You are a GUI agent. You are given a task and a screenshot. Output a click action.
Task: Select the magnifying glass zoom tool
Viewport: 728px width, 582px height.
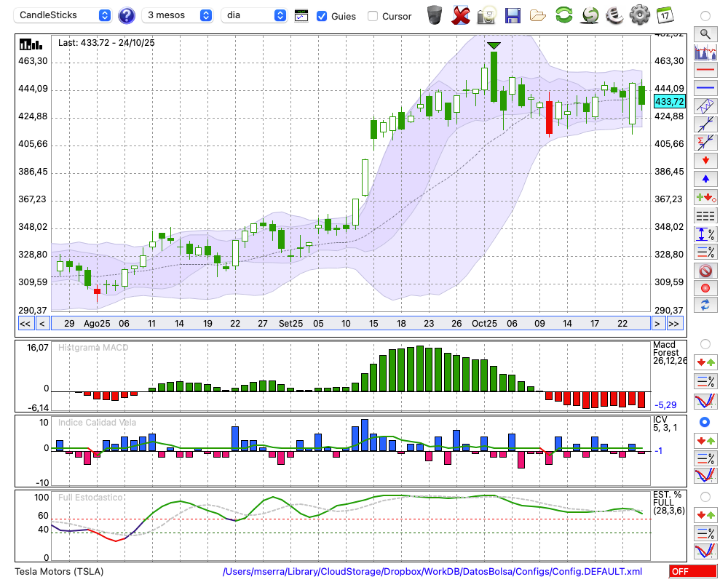pos(705,33)
